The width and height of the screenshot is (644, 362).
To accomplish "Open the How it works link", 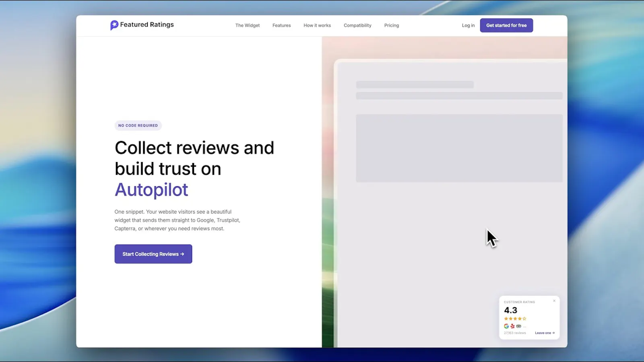I will [x=317, y=25].
